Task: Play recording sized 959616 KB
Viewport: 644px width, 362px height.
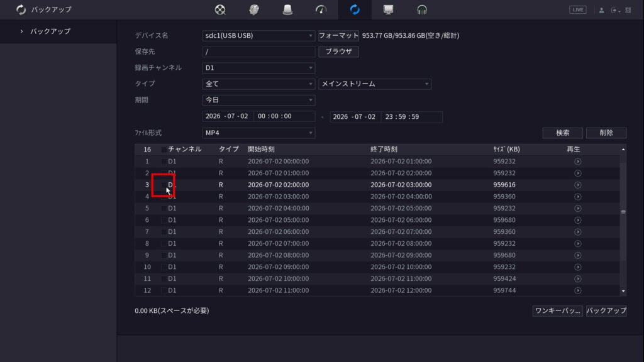Action: [577, 185]
